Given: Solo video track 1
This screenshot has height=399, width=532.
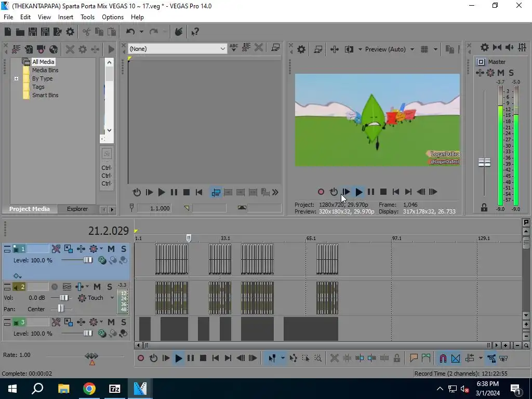Looking at the screenshot, I should [x=124, y=249].
